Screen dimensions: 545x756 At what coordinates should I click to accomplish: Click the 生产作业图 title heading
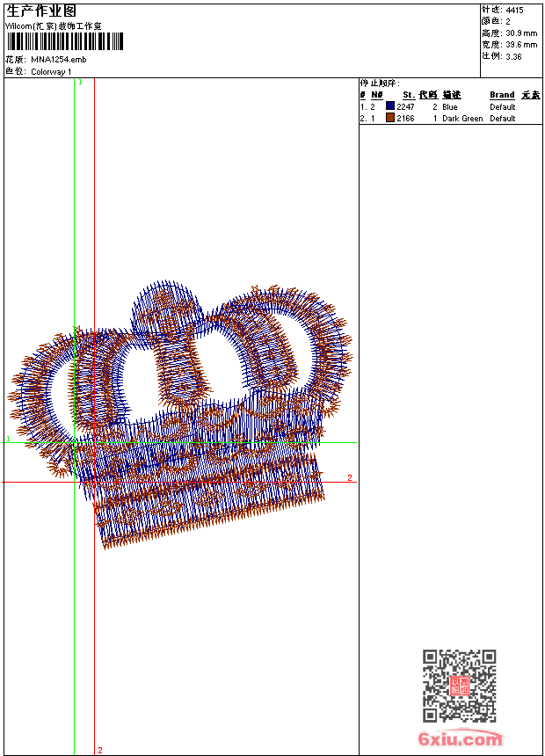(41, 11)
